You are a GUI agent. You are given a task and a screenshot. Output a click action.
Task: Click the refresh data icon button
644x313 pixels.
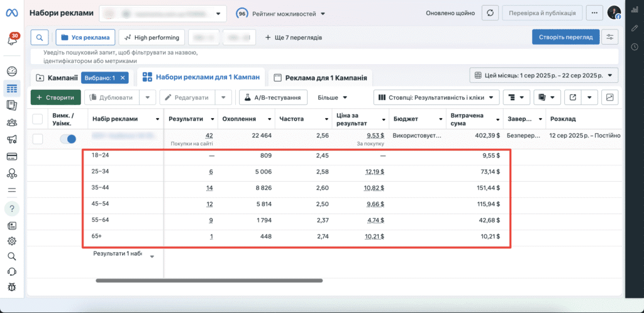[x=490, y=13]
